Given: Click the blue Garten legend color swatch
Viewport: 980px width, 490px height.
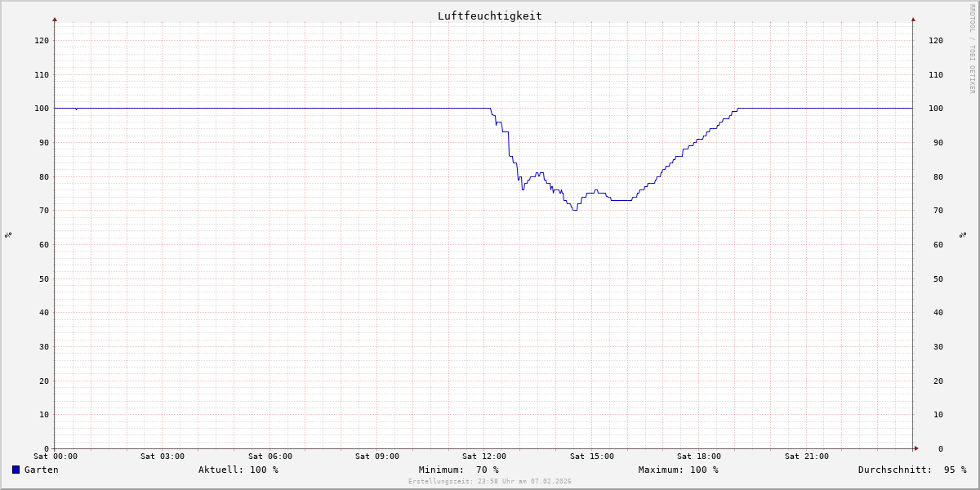Looking at the screenshot, I should 16,470.
